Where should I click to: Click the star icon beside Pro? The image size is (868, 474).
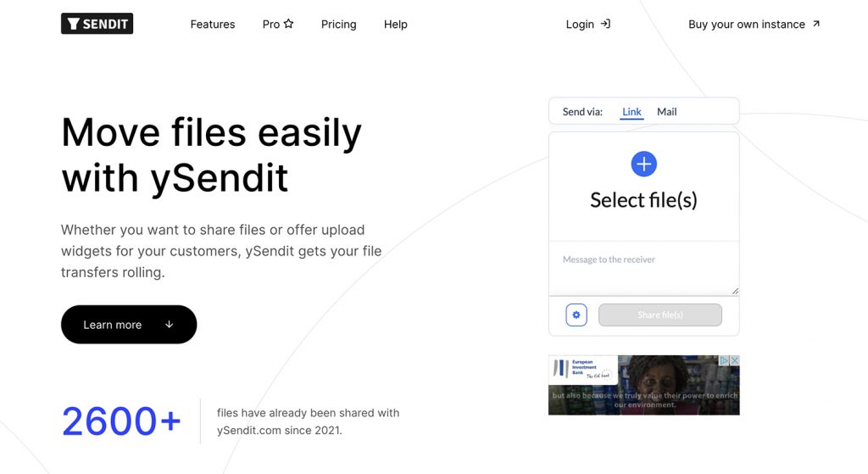288,24
